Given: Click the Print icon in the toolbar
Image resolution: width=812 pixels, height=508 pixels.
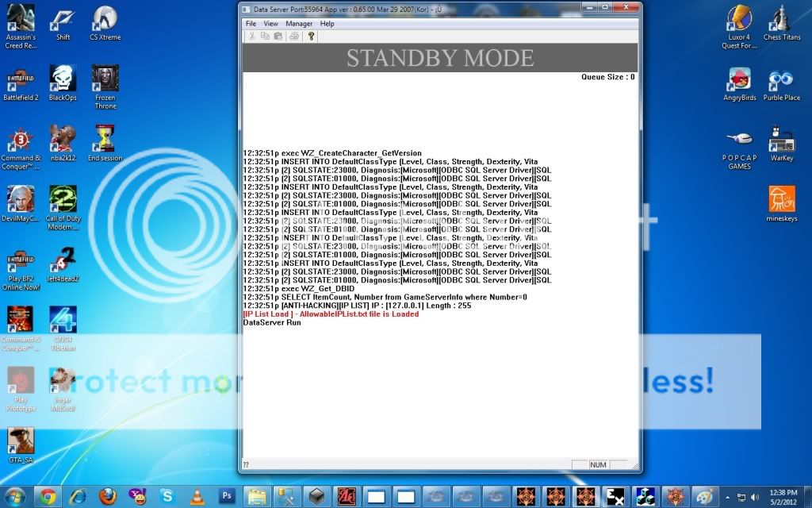Looking at the screenshot, I should coord(294,37).
